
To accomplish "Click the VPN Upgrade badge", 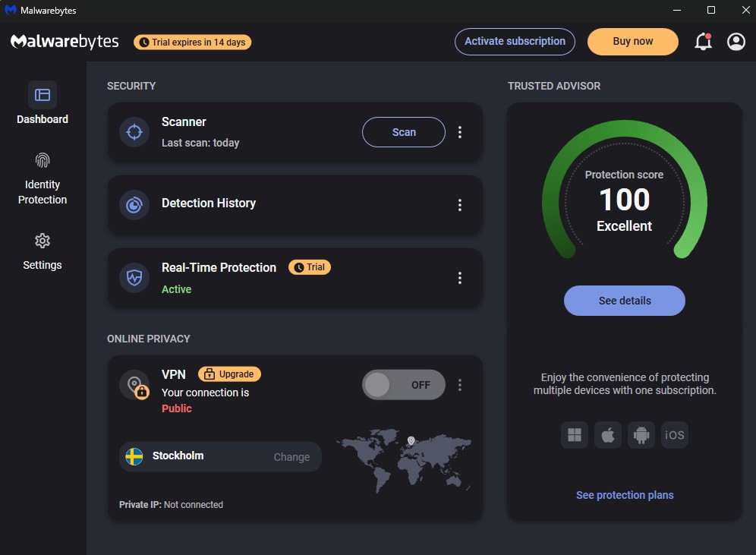I will pos(229,374).
